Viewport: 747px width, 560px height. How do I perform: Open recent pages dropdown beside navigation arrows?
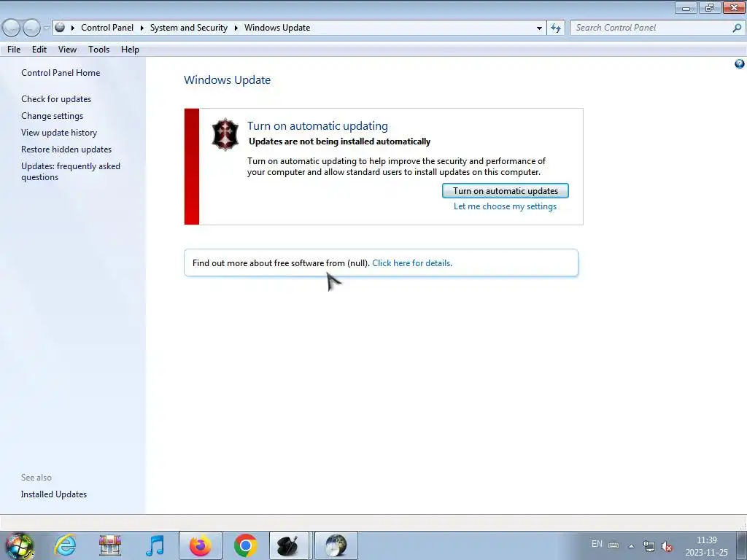point(46,28)
